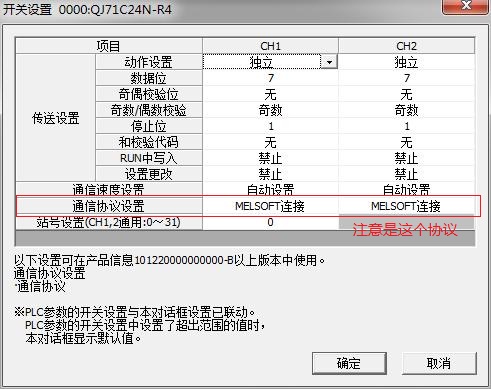Click the CH2 column header

click(x=406, y=46)
